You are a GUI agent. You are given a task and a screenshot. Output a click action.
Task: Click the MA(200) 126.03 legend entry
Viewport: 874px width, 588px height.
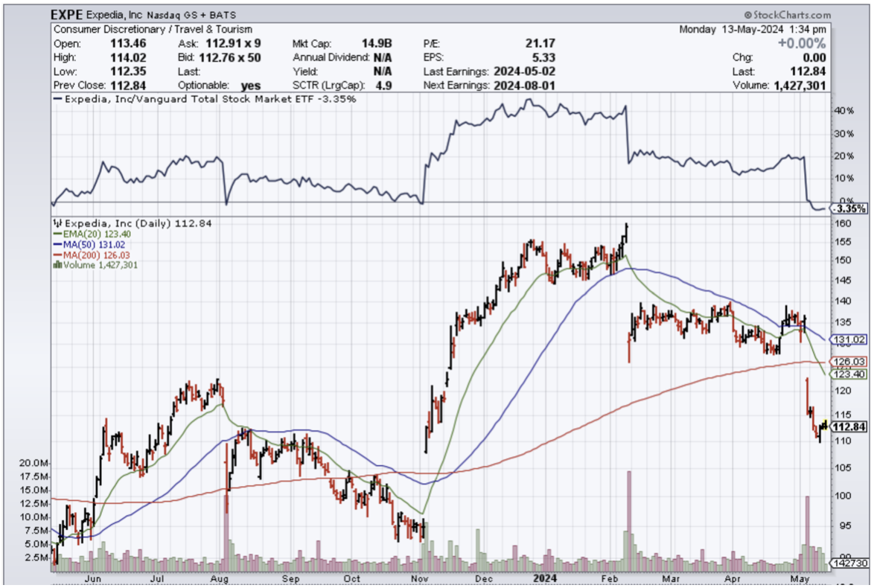92,255
